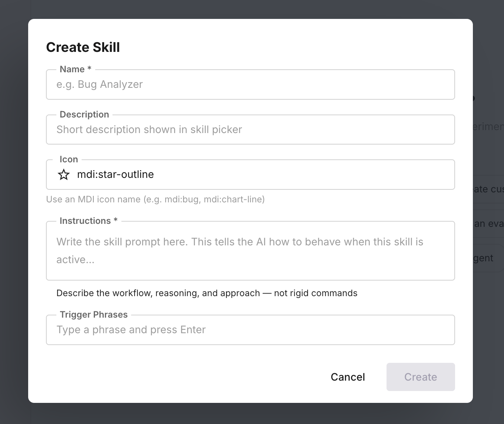The width and height of the screenshot is (504, 424).
Task: Click the disabled Create button
Action: point(421,377)
